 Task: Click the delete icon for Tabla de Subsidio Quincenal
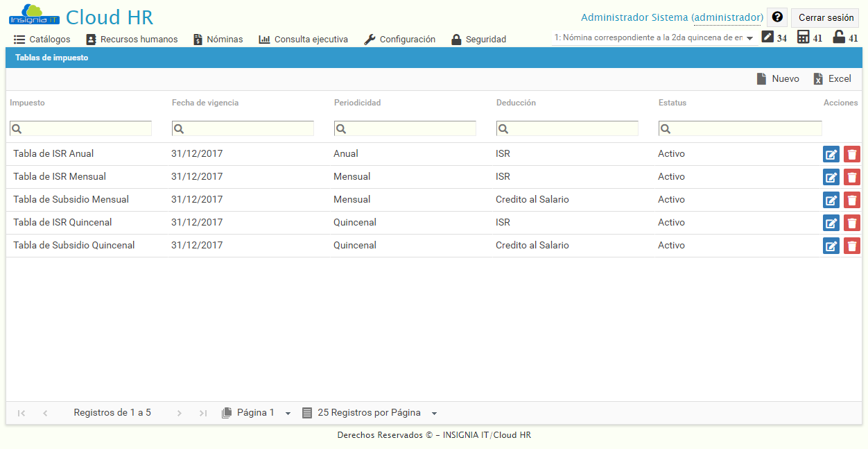pyautogui.click(x=852, y=245)
